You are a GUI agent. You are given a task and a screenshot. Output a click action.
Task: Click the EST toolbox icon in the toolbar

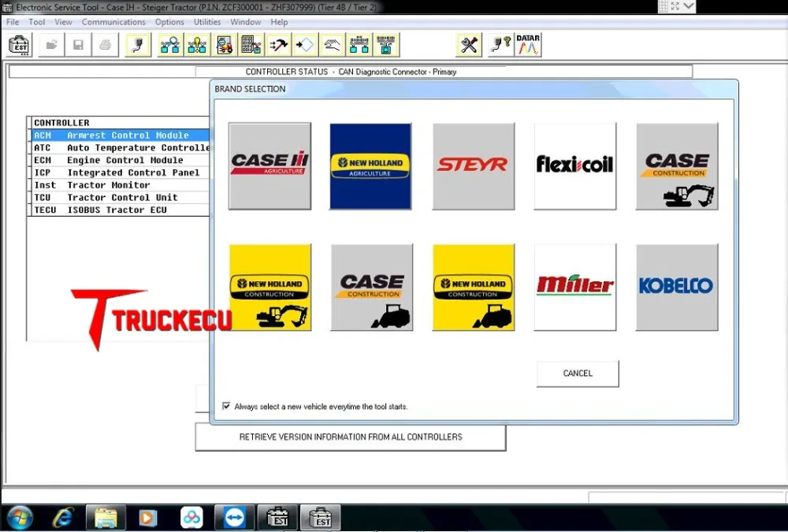click(20, 45)
